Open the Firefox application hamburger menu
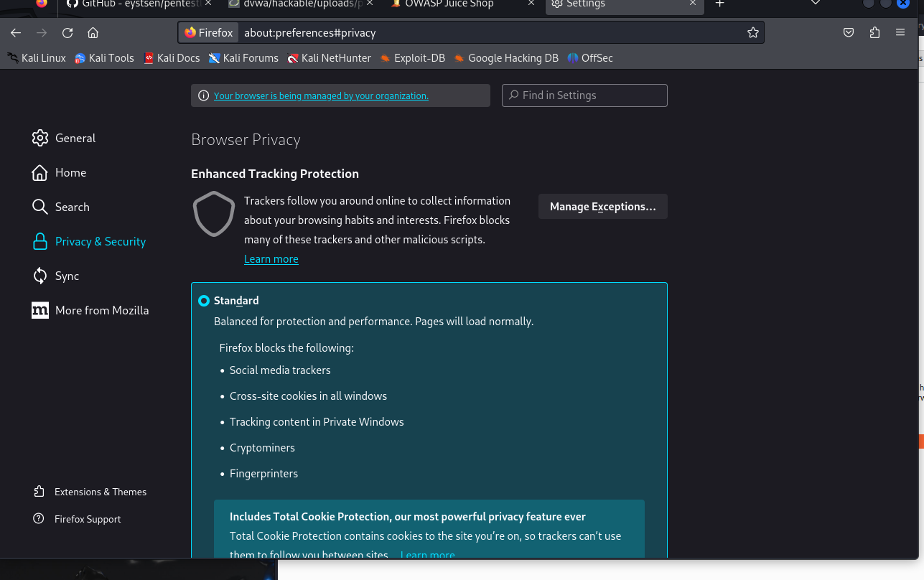 pyautogui.click(x=900, y=32)
